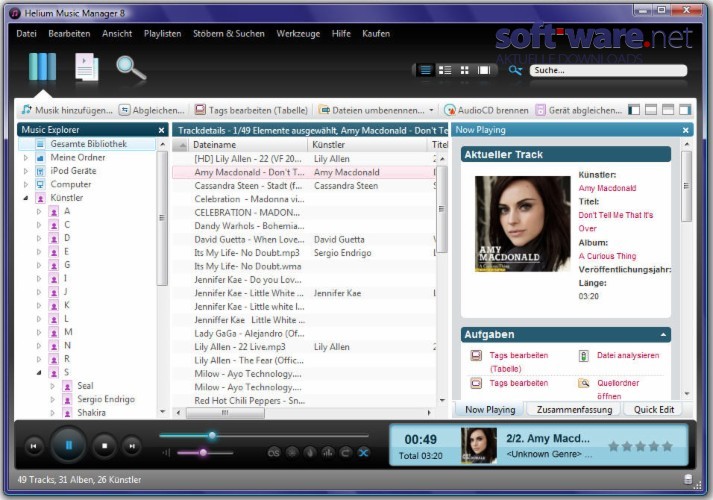Viewport: 713px width, 500px height.
Task: Stop the playback
Action: (x=105, y=446)
